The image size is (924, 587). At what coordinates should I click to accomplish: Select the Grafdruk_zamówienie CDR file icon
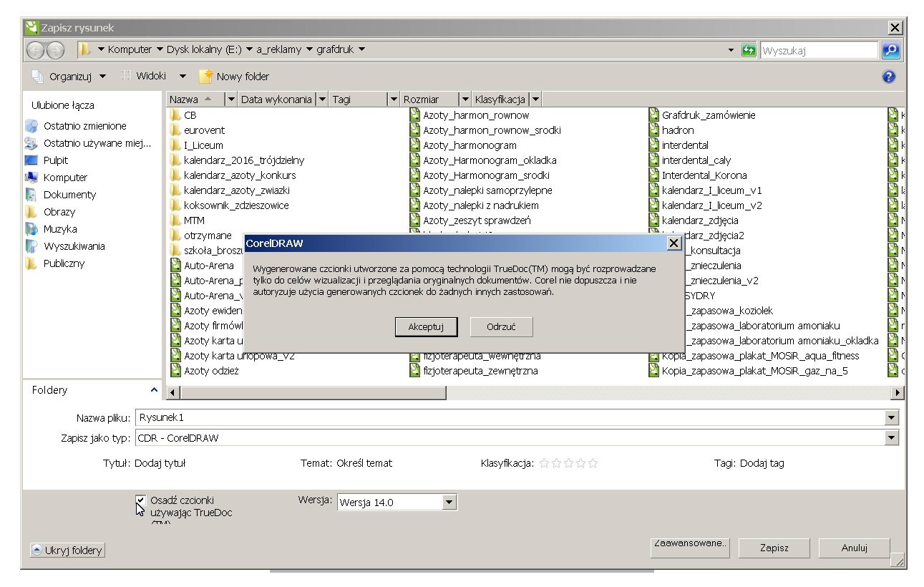click(x=654, y=115)
